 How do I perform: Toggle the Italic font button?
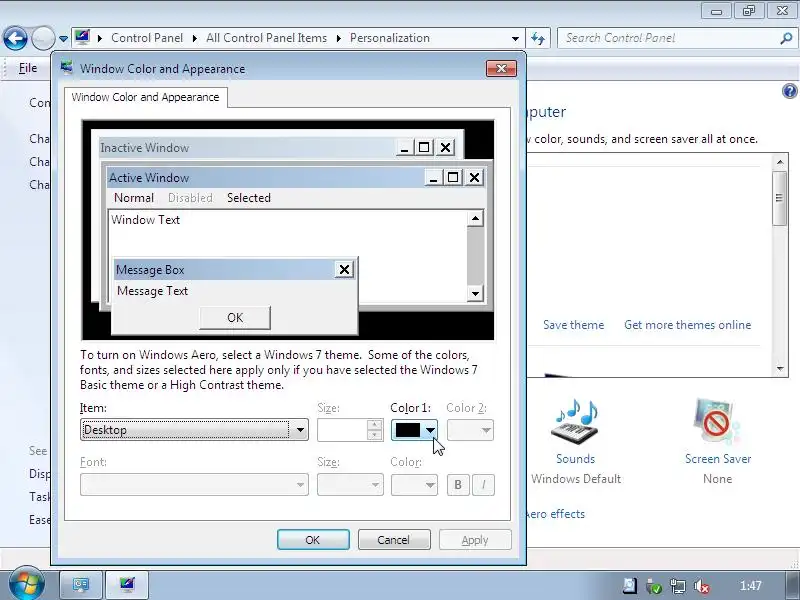(x=483, y=485)
